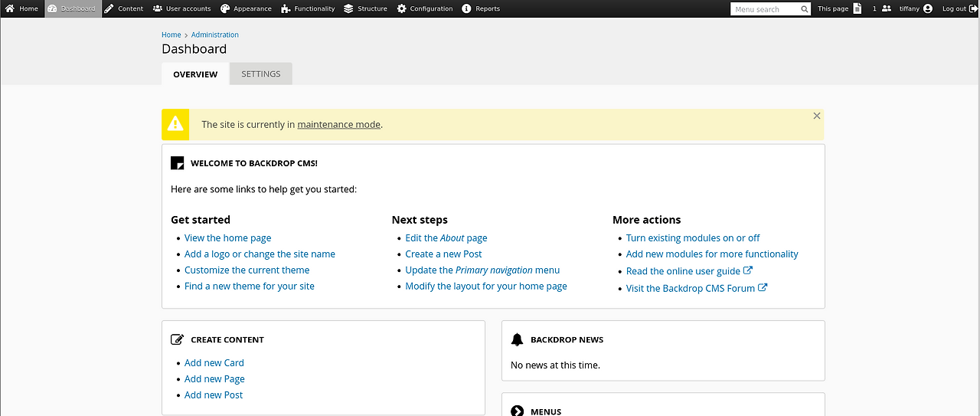Click Add new Card link
980x416 pixels.
point(214,363)
